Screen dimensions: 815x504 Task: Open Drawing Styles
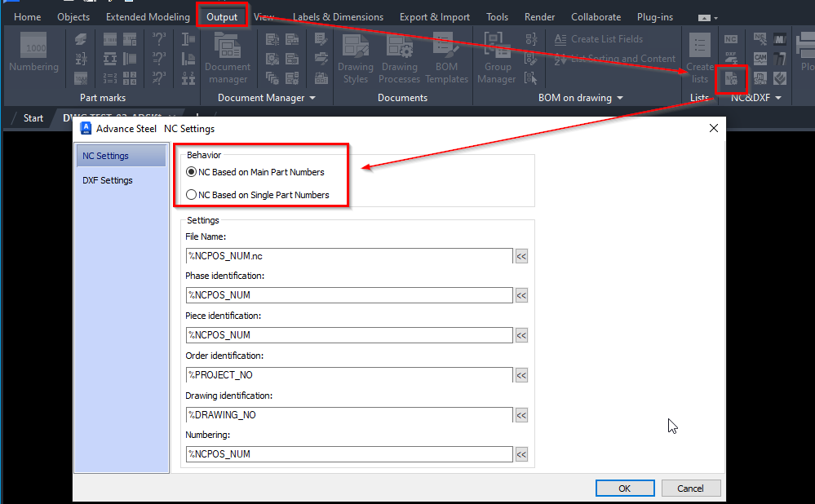pos(355,57)
